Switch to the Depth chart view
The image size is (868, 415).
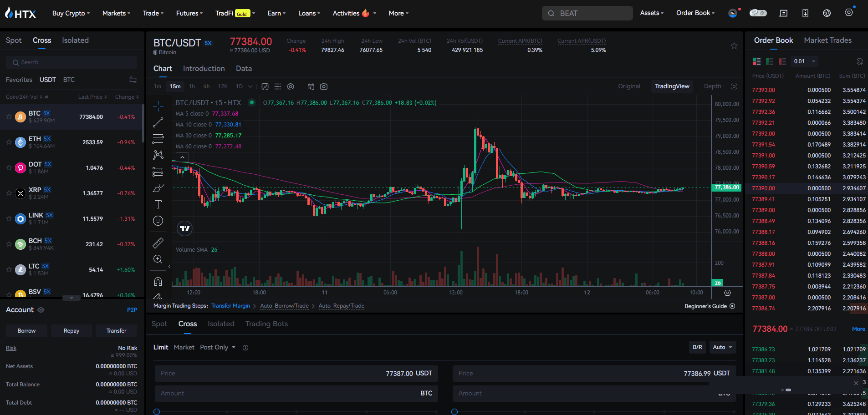click(x=712, y=86)
